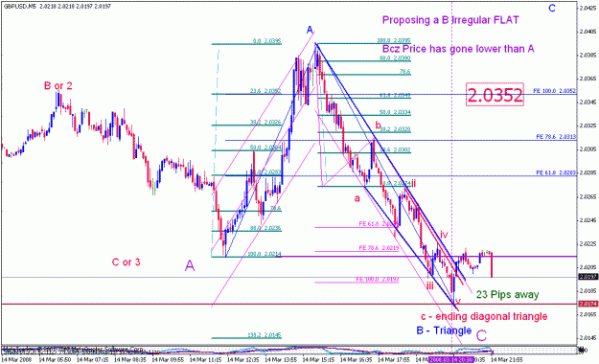Select the red 'a' sub-wave label
The image size is (599, 364).
(x=357, y=198)
